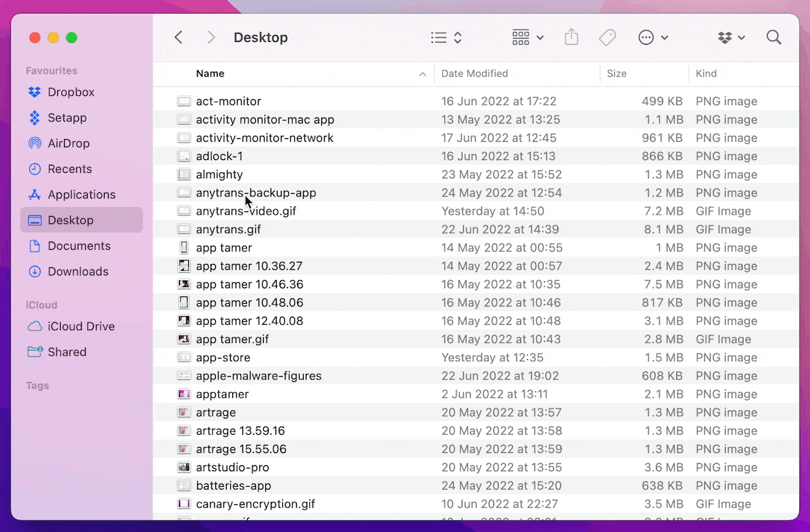Click the Desktop window title
This screenshot has width=810, height=532.
261,38
